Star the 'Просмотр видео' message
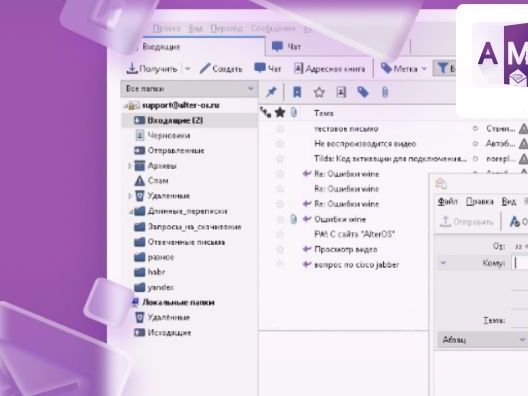528x396 pixels. tap(280, 250)
